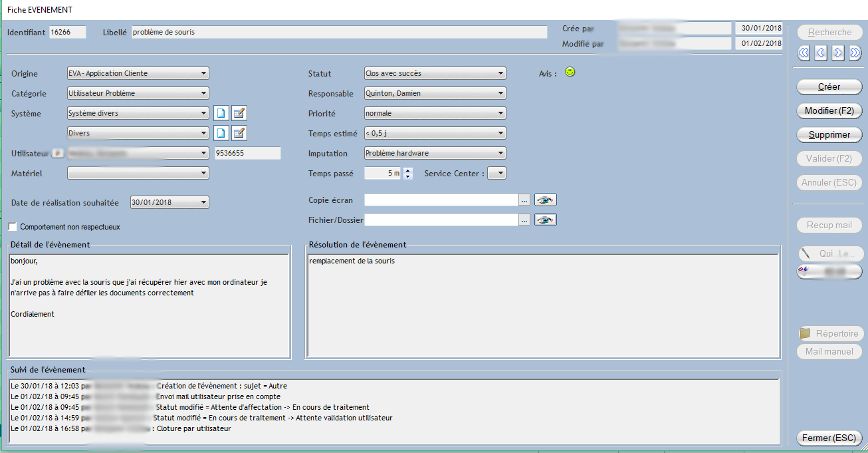Increase Temps passé with up arrow
The width and height of the screenshot is (868, 453).
coord(408,170)
